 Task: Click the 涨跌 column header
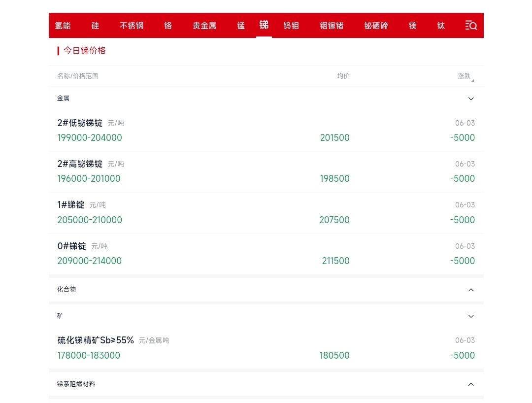pos(464,76)
